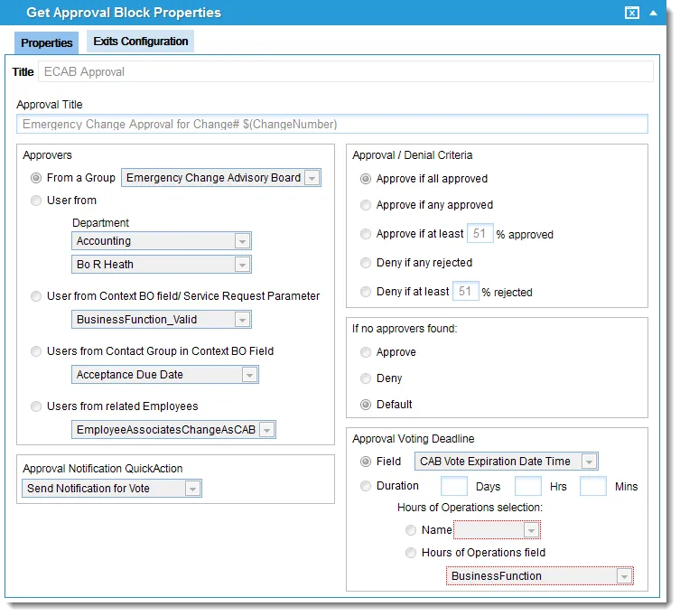Open the Bo R Heath user dropdown
The width and height of the screenshot is (680, 616).
(x=162, y=264)
